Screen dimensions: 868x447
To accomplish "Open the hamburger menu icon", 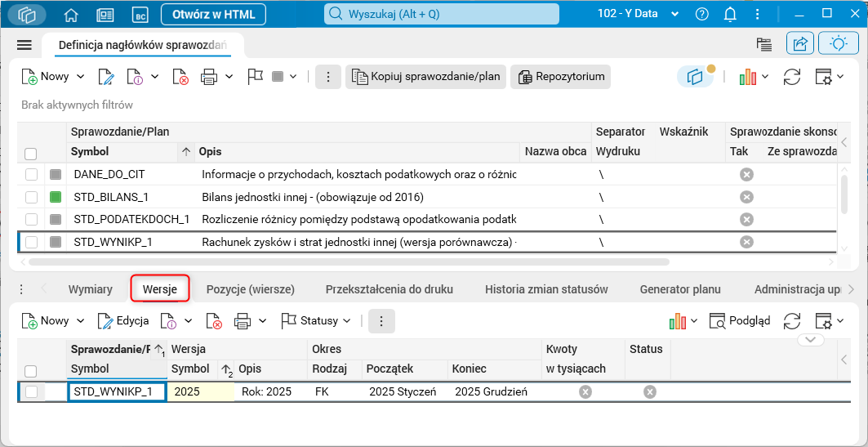I will 24,45.
